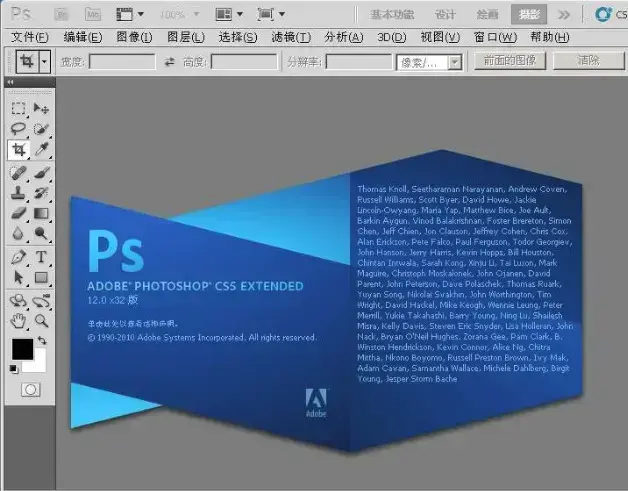Image resolution: width=628 pixels, height=491 pixels.
Task: Open the 文件(F) menu
Action: pyautogui.click(x=30, y=37)
